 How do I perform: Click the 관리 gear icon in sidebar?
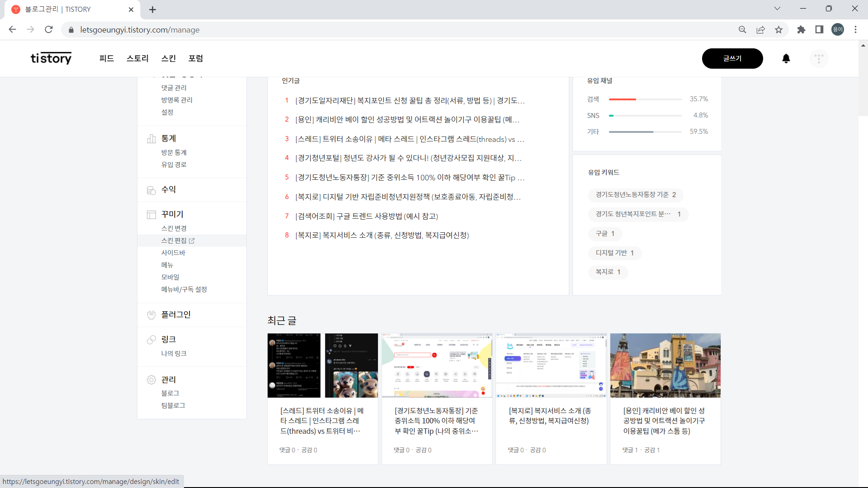tap(151, 380)
